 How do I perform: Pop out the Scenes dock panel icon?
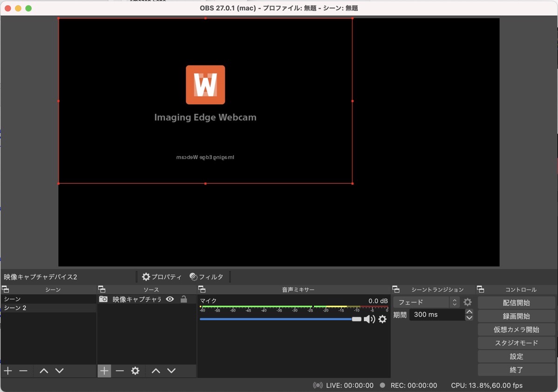tap(5, 289)
